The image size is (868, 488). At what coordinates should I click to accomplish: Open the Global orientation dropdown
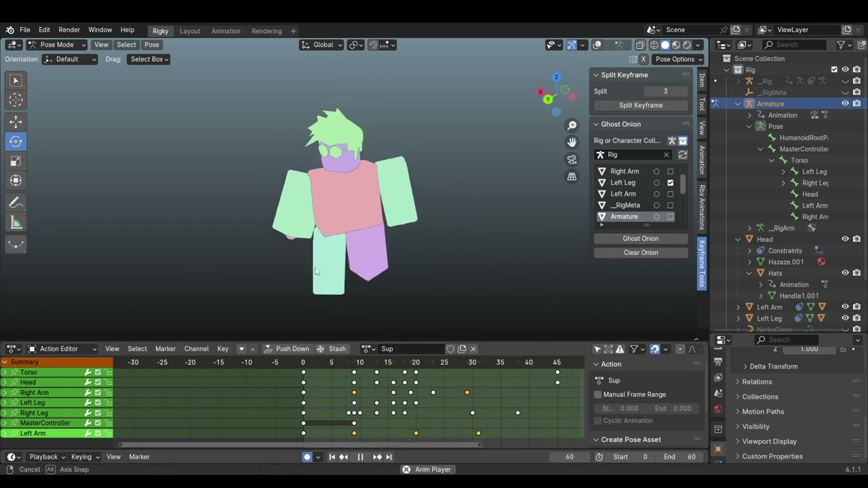click(322, 45)
